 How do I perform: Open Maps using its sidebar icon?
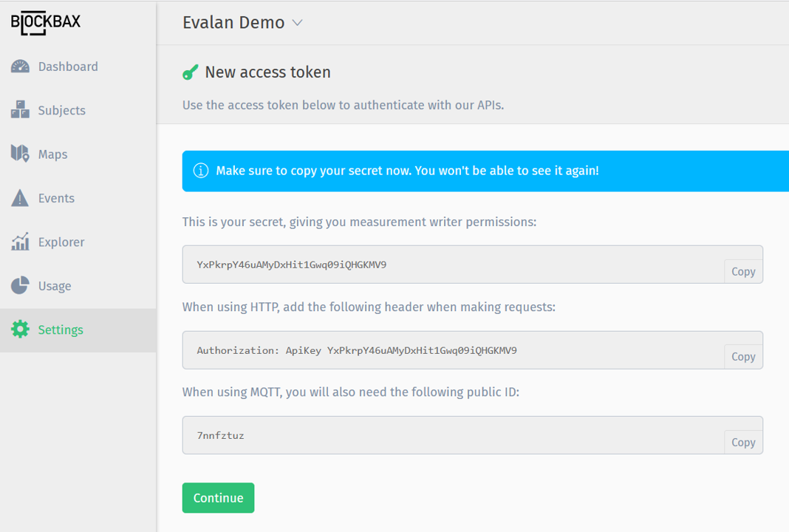20,154
